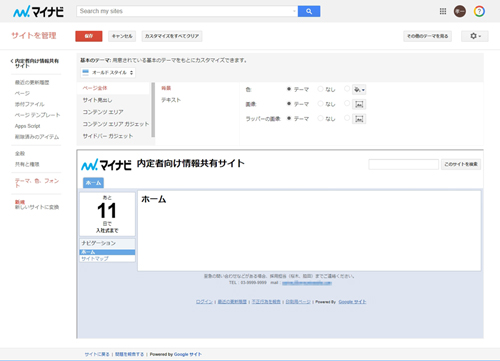500x361 pixels.
Task: Click Google サイト link in preview footer
Action: [x=352, y=302]
